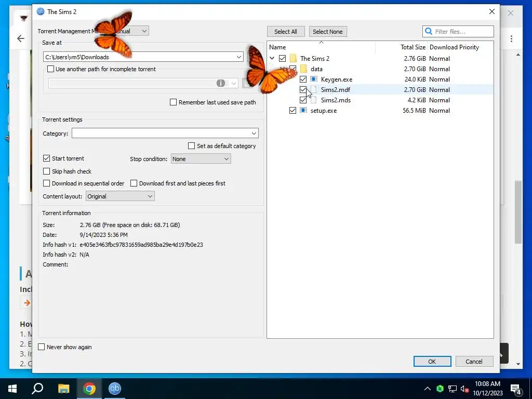Show hidden system tray icons

tap(428, 389)
